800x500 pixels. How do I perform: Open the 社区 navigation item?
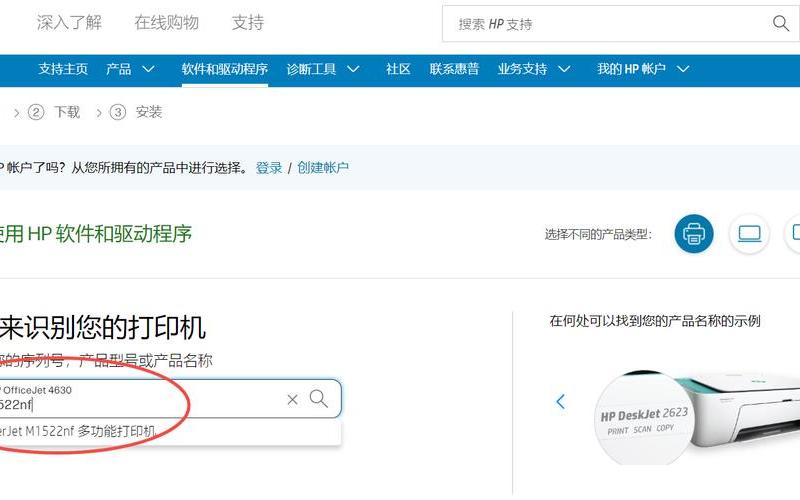398,69
